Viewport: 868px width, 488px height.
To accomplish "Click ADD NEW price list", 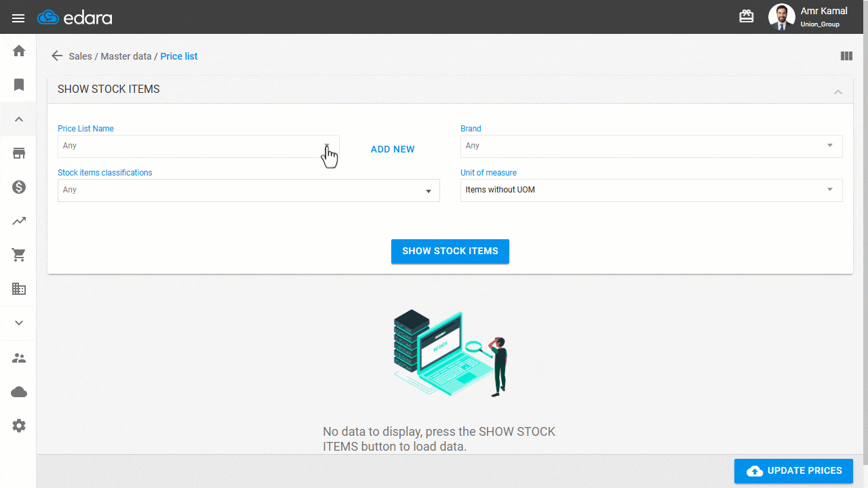I will pos(393,149).
